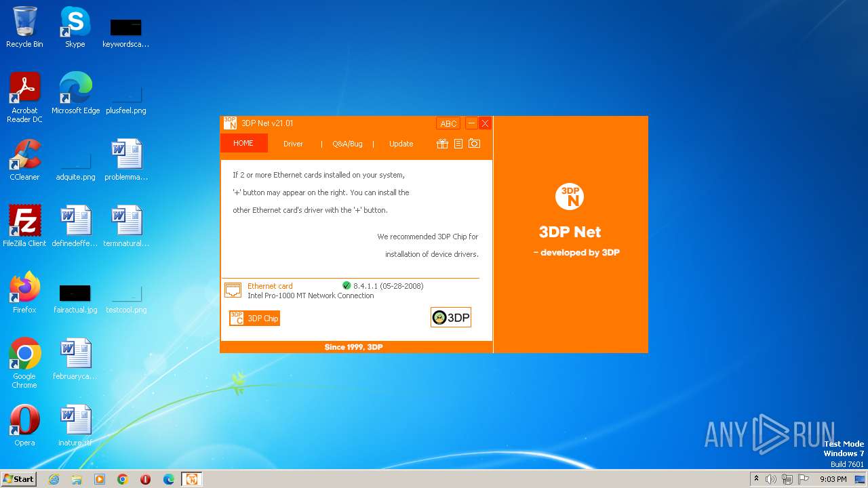Open Acrobat Reader DC shortcut
This screenshot has height=488, width=868.
(x=24, y=98)
